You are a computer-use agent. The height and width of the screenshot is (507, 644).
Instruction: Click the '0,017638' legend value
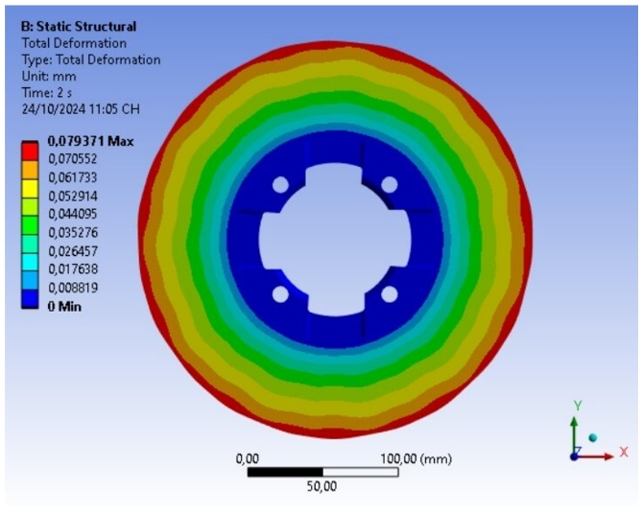point(73,269)
